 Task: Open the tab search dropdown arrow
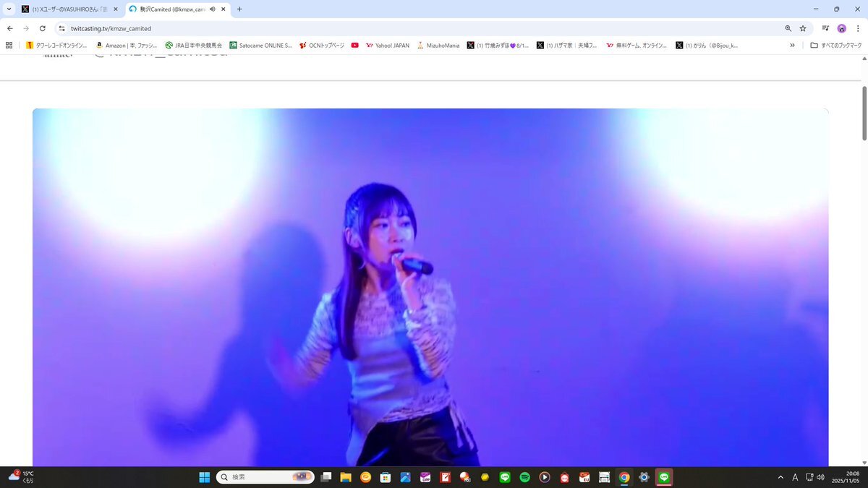point(9,9)
